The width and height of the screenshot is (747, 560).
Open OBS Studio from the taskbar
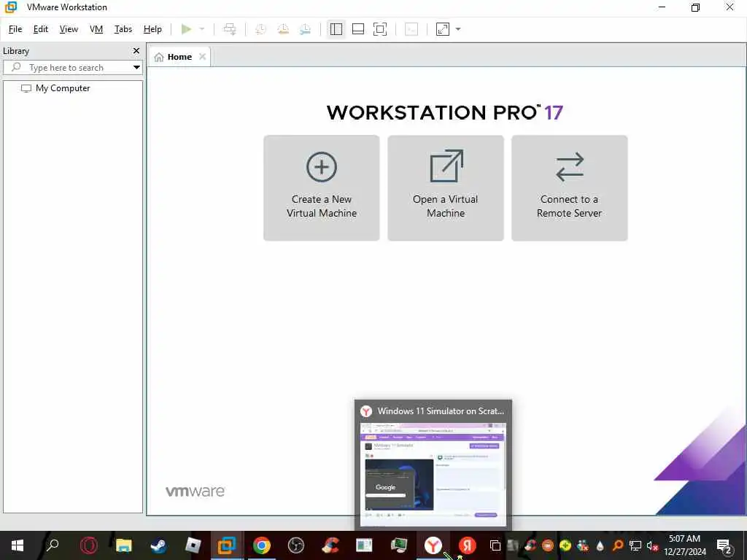(296, 545)
